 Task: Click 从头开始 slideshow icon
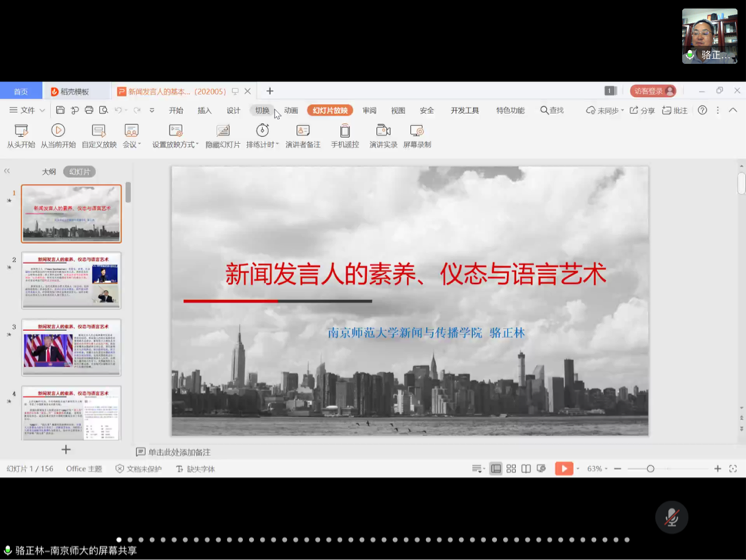coord(21,132)
